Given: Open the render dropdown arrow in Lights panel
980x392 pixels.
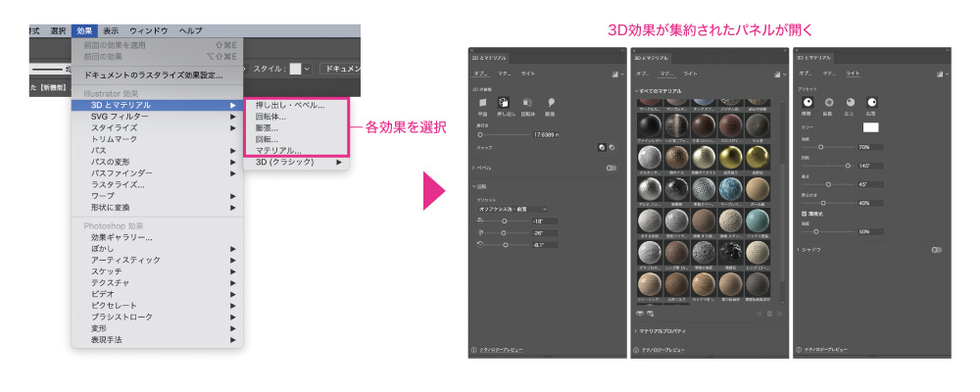Looking at the screenshot, I should [947, 73].
